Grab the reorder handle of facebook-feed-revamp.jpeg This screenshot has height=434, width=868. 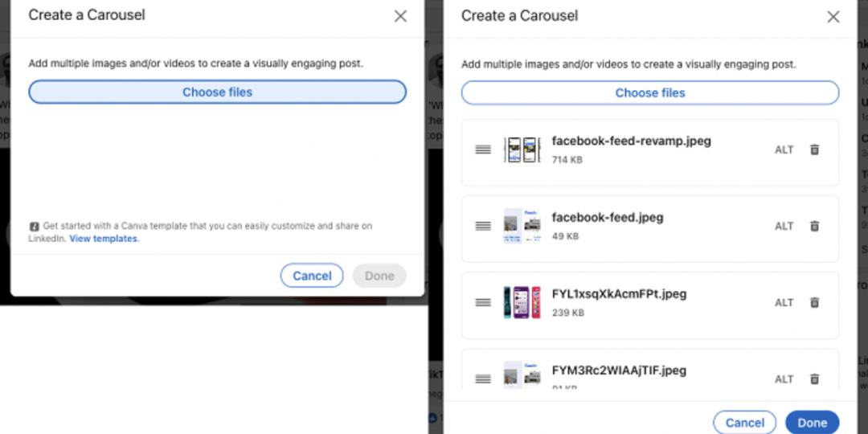(x=483, y=149)
